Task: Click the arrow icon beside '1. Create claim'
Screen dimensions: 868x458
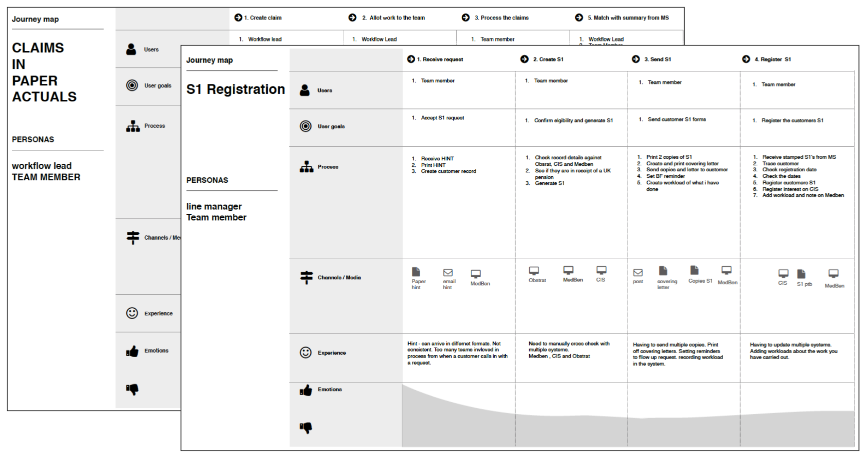Action: pyautogui.click(x=238, y=17)
